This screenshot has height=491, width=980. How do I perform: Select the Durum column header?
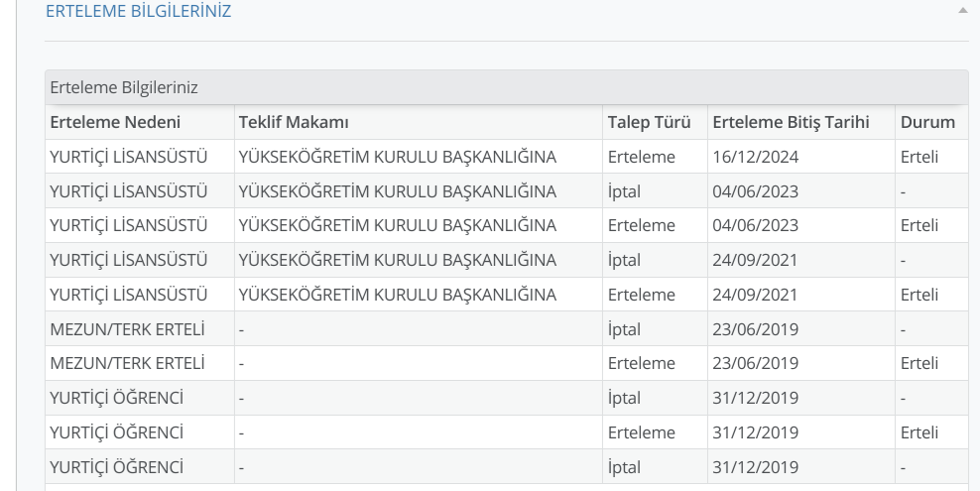tap(927, 122)
